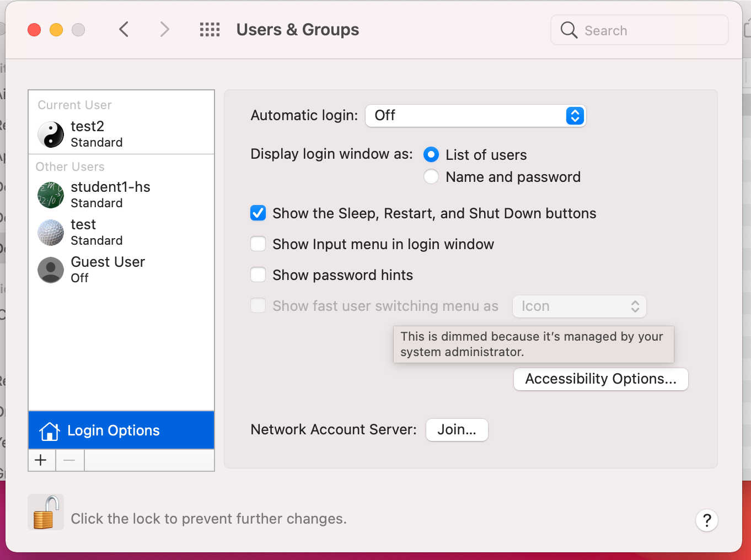Enable Show Input menu in login window

[258, 244]
